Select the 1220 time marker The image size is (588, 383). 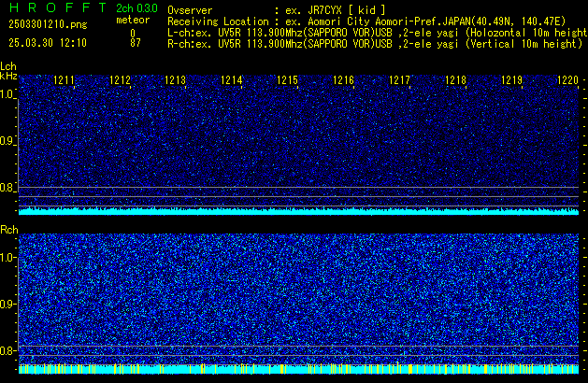pos(568,80)
